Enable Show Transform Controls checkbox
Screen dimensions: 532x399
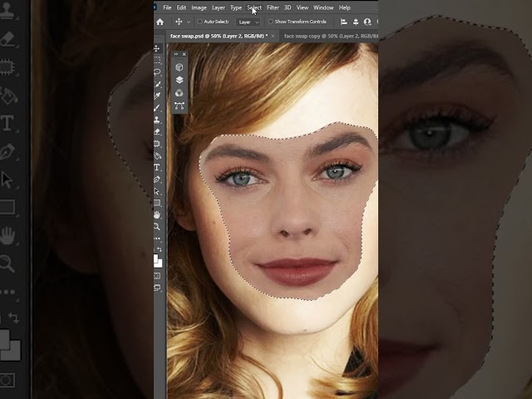(270, 22)
